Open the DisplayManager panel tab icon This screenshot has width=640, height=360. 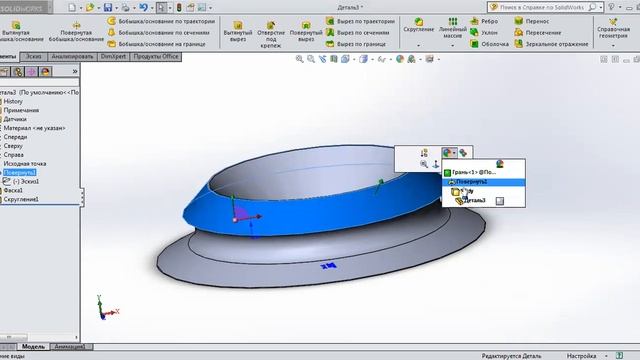(x=45, y=72)
